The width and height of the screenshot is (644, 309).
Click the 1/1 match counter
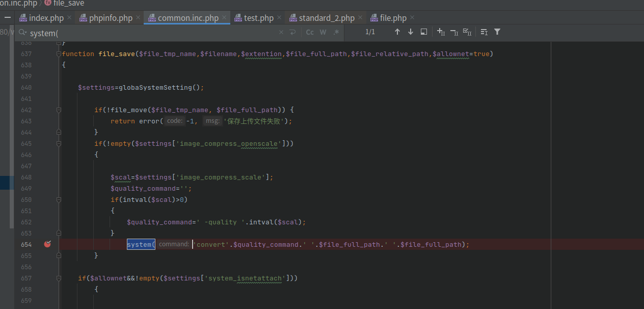370,32
